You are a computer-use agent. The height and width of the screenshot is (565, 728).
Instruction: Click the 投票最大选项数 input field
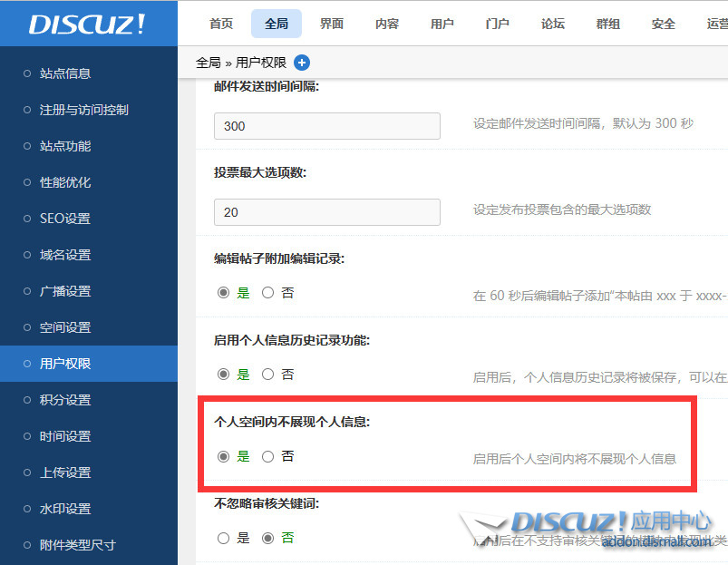[x=326, y=212]
